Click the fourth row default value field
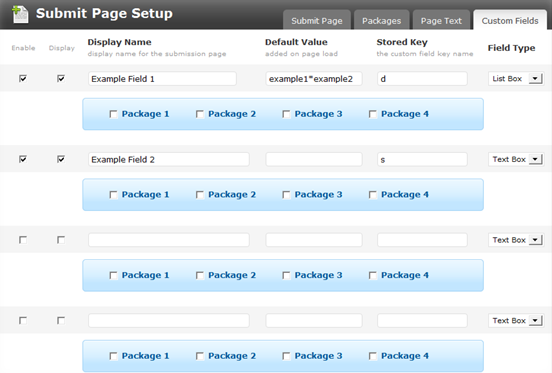Screen dimensions: 552x373 tap(314, 320)
